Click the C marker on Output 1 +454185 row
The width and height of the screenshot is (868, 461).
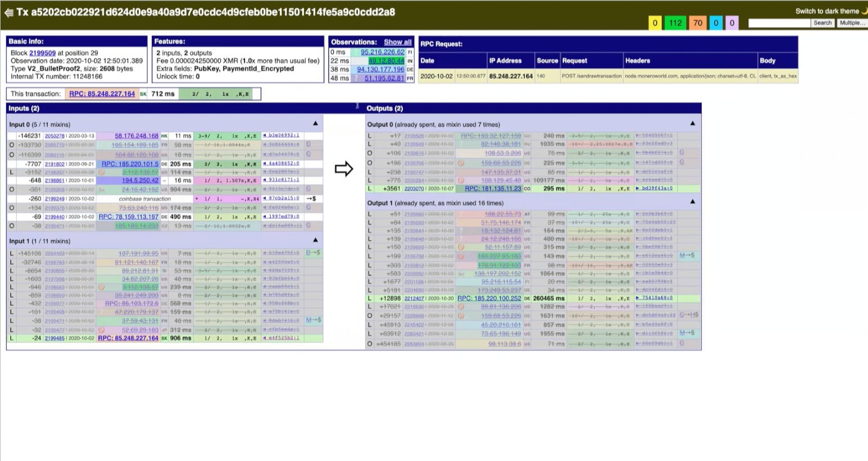[682, 343]
